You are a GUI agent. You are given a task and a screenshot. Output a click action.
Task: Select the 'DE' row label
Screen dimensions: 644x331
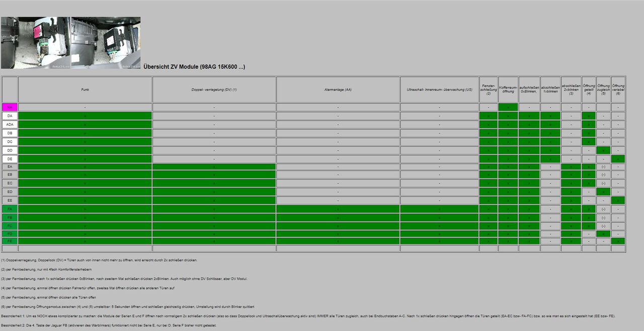10,158
